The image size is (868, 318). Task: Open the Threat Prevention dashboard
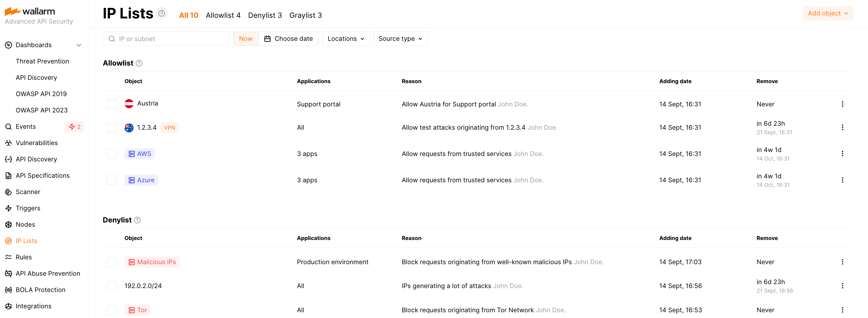[x=42, y=61]
